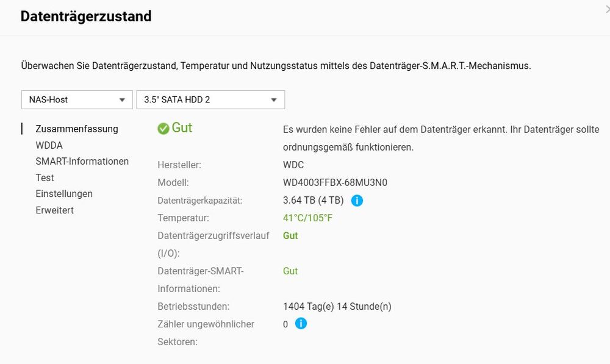This screenshot has height=364, width=610.
Task: Click the green Gut status checkmark icon
Action: pyautogui.click(x=163, y=128)
